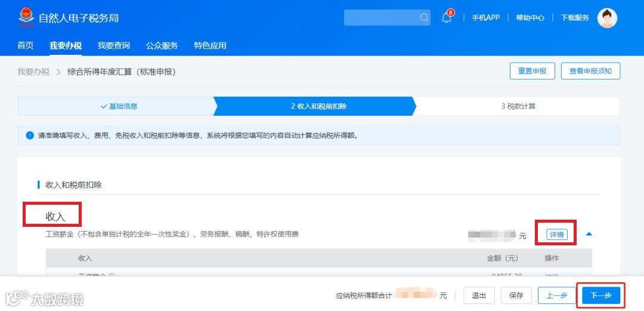Collapse the income section arrow

[589, 234]
